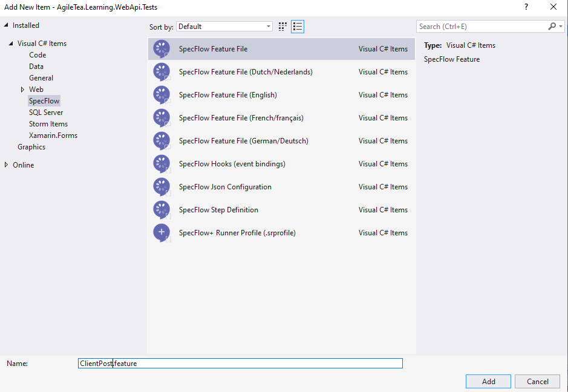568x392 pixels.
Task: Choose SpecFlow Step Definition template
Action: click(x=281, y=210)
